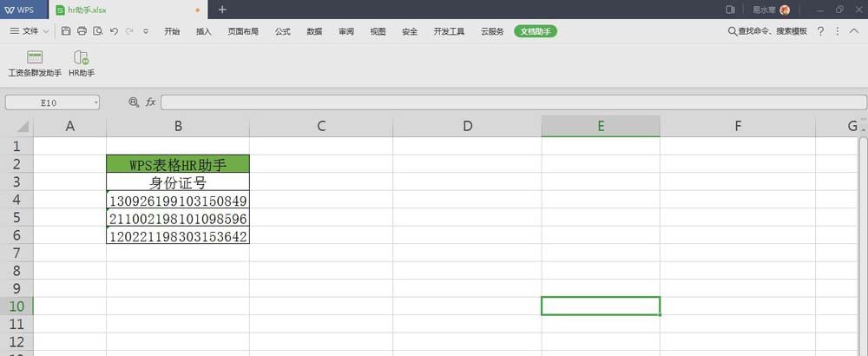
Task: Open the 公式 ribbon tab
Action: point(282,31)
